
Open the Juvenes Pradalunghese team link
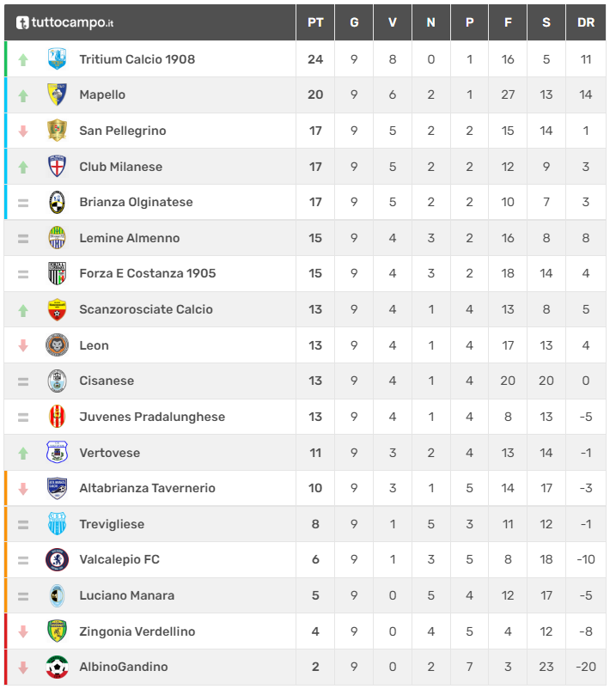point(152,417)
